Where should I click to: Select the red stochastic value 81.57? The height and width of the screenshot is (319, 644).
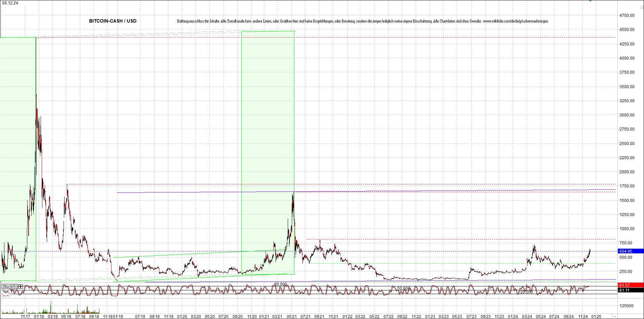[x=631, y=285]
